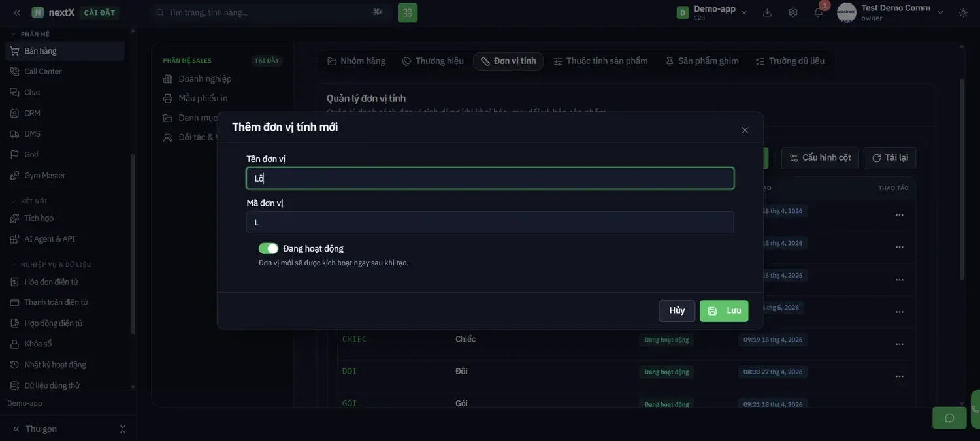Open the Tích hợp sidebar item
The image size is (980, 441).
(x=65, y=218)
